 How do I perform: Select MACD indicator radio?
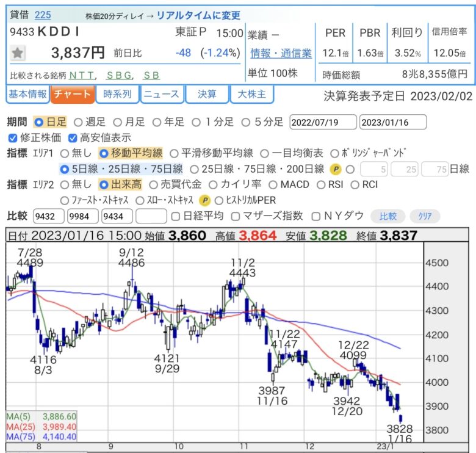pyautogui.click(x=273, y=185)
